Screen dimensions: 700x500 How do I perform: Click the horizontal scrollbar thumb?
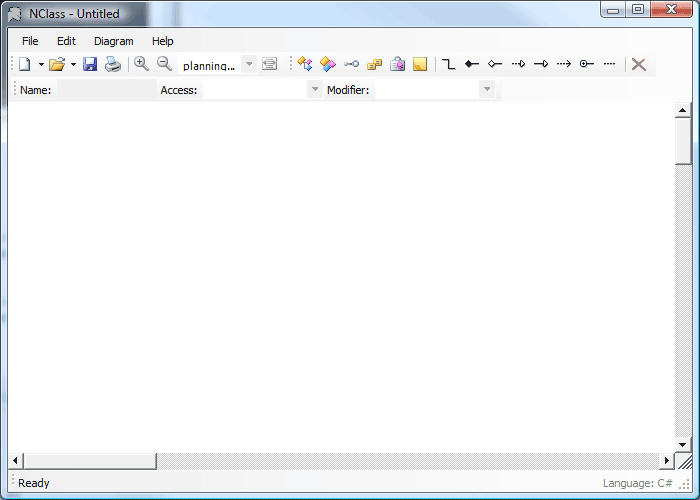[x=90, y=461]
